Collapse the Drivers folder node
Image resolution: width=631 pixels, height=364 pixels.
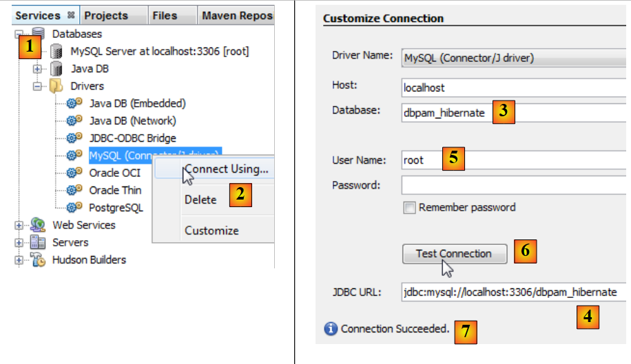coord(37,86)
